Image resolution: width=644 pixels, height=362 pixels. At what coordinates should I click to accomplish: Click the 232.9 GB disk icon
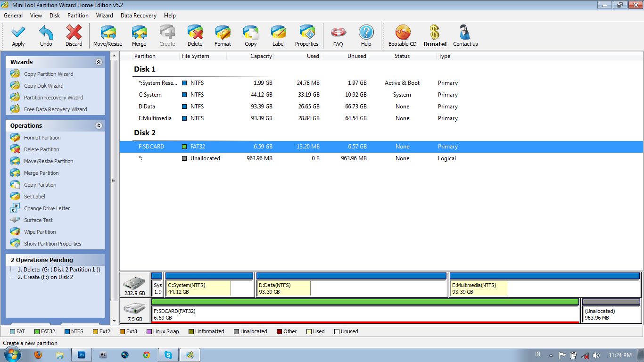tap(135, 284)
